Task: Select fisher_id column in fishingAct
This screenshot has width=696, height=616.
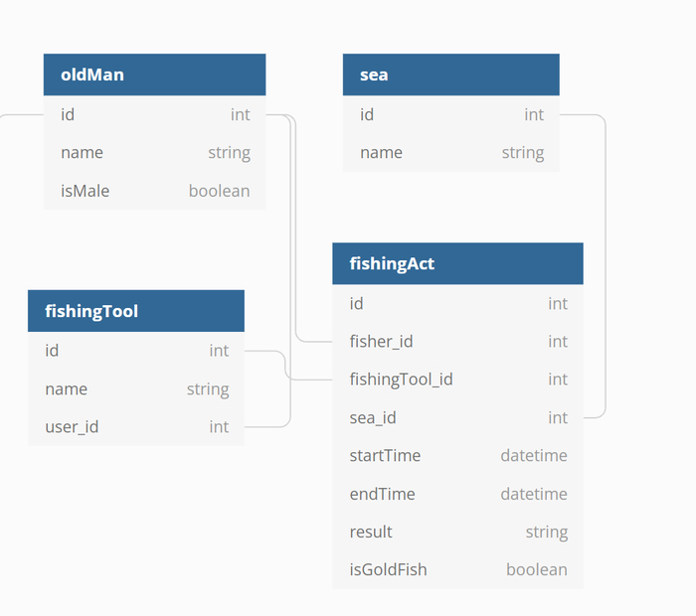Action: pyautogui.click(x=457, y=342)
